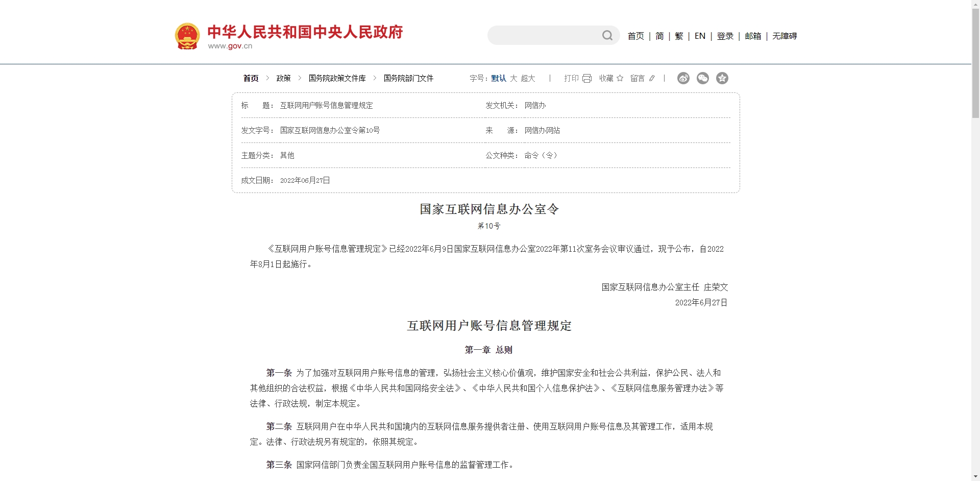Open the 登录 login link

725,36
